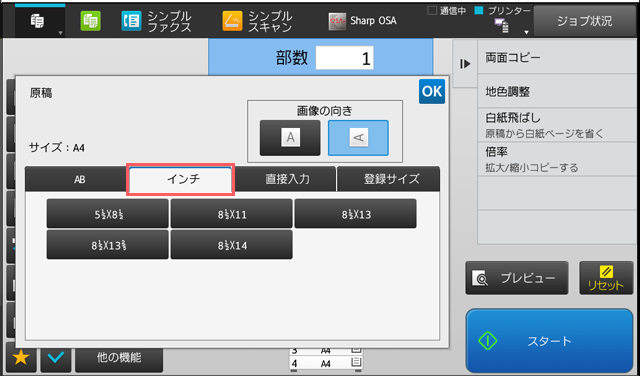Select rotated landscape image orientation button
The image size is (640, 376).
click(x=358, y=138)
